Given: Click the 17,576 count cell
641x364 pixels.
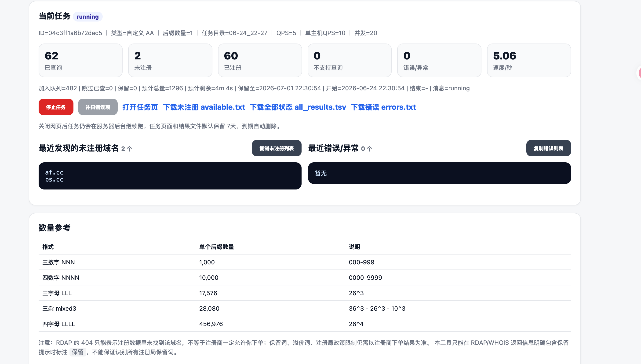Looking at the screenshot, I should 208,293.
